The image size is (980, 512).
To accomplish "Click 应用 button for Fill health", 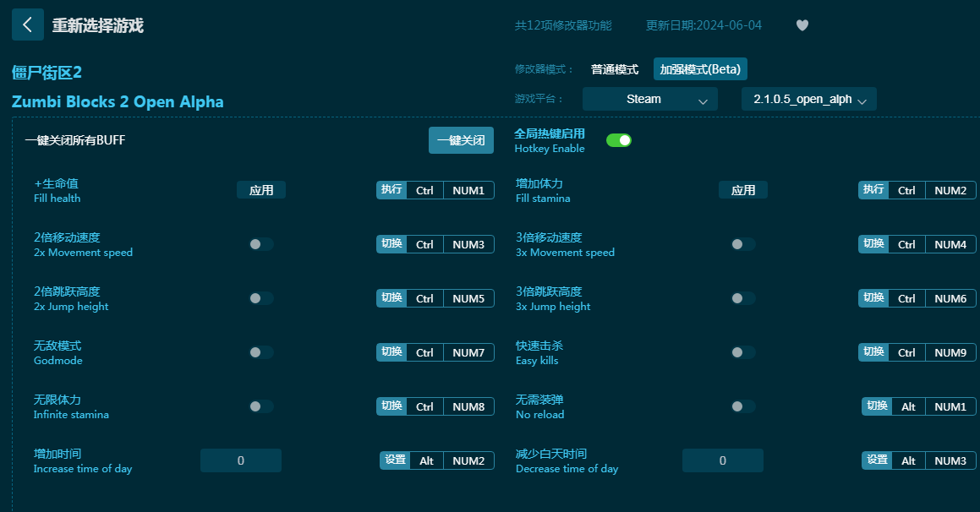I will point(261,190).
